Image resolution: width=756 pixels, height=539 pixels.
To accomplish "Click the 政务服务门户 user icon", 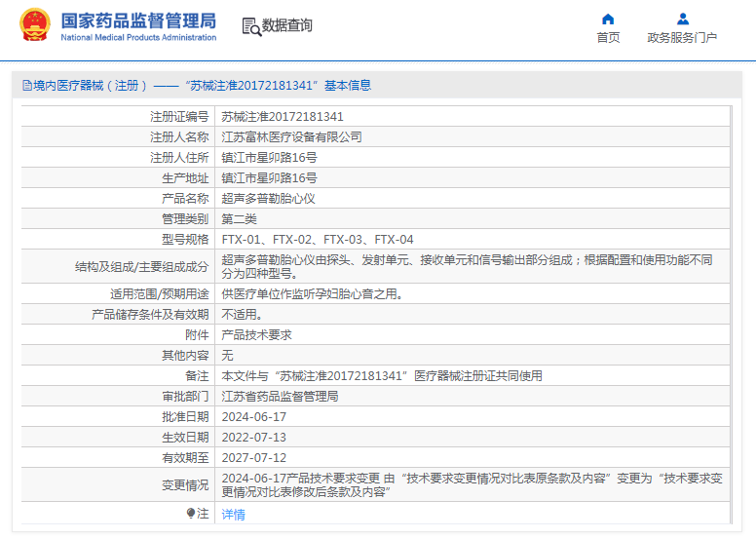I will point(682,19).
